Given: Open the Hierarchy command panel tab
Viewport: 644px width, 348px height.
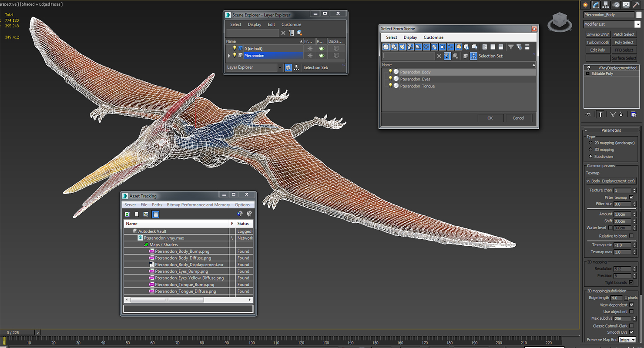Looking at the screenshot, I should coord(606,5).
